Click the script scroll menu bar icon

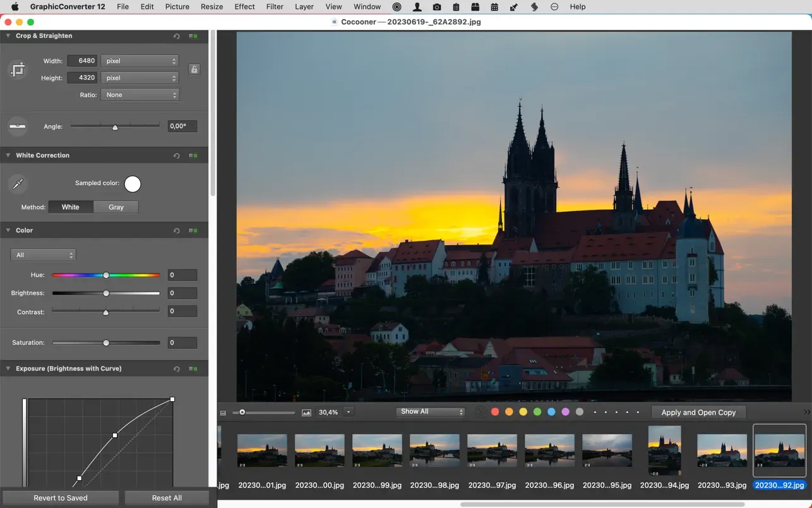[x=534, y=7]
